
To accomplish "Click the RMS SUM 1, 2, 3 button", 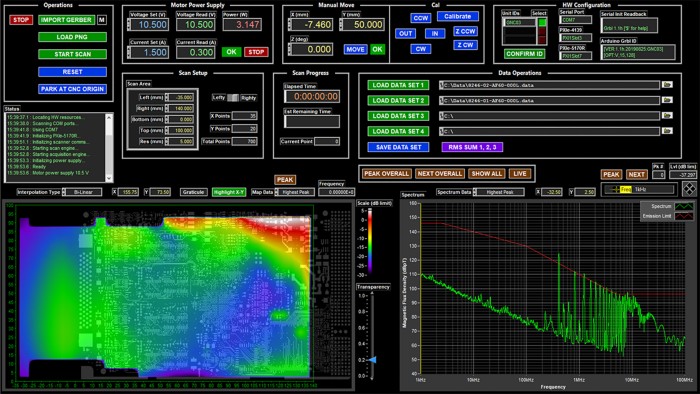I will [x=472, y=147].
